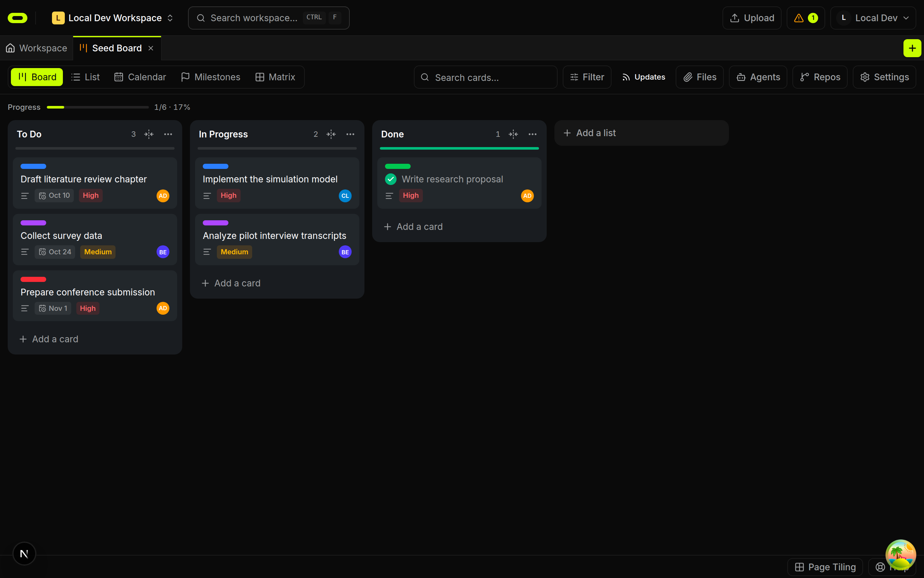The height and width of the screenshot is (578, 924).
Task: Click the red label on Prepare conference submission
Action: 33,279
